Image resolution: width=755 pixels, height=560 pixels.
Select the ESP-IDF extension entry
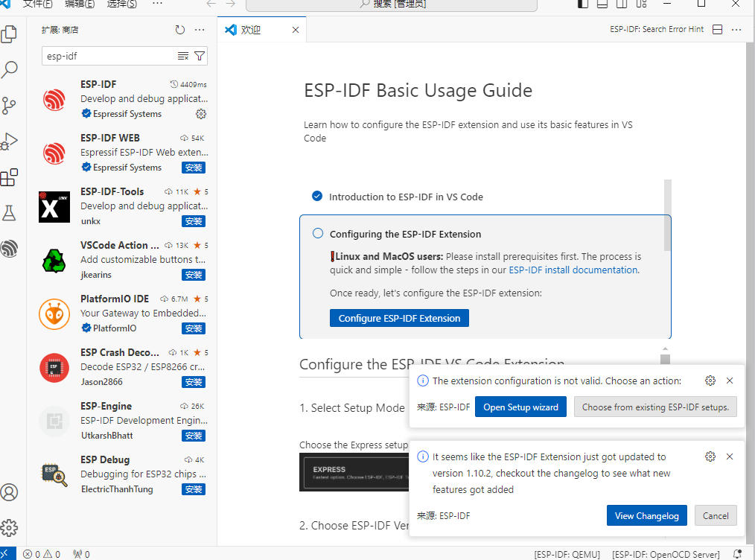tap(122, 99)
